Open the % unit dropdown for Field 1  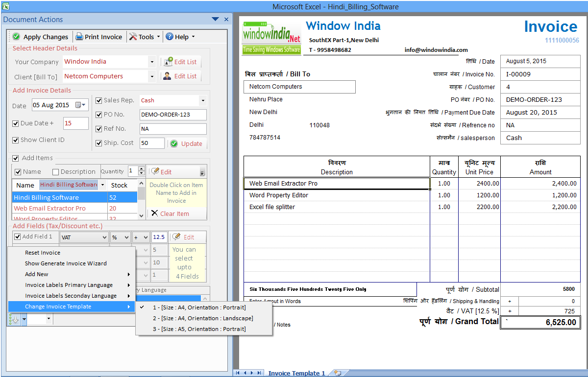[x=126, y=237]
